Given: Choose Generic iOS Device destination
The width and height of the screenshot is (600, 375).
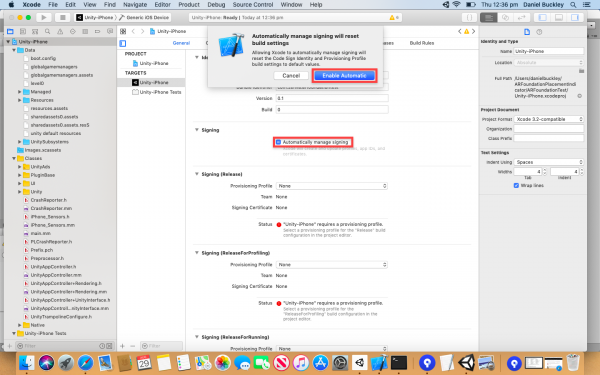Looking at the screenshot, I should pos(145,18).
